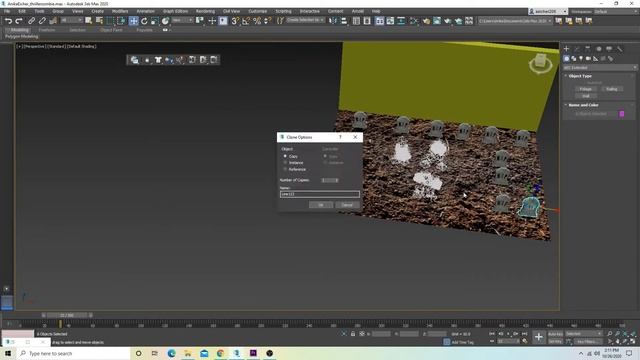Click Zoom Extents All Selected navigation icon
Viewport: 640px width, 360px height.
[x=633, y=334]
